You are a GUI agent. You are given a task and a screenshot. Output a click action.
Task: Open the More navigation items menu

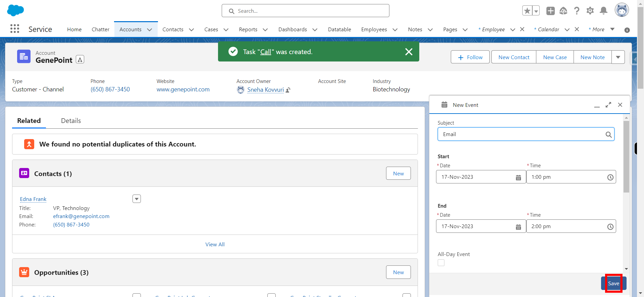[601, 29]
